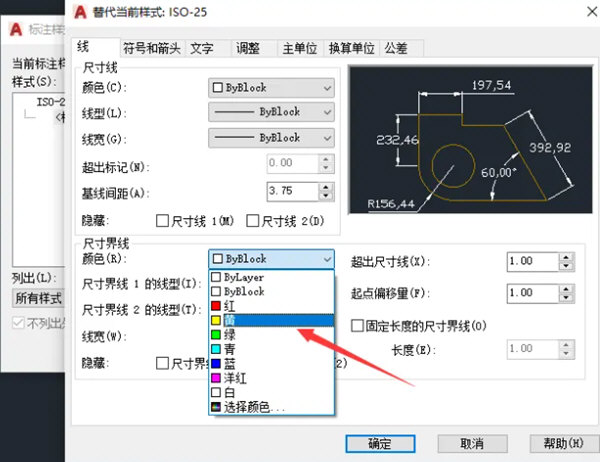
Task: Decrease 基线间距(A) with down arrow
Action: [x=326, y=196]
